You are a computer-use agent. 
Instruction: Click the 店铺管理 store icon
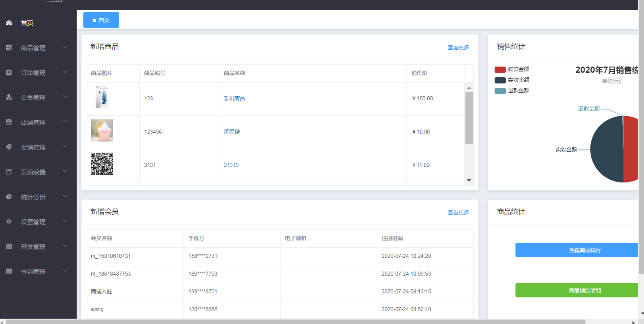click(x=9, y=122)
